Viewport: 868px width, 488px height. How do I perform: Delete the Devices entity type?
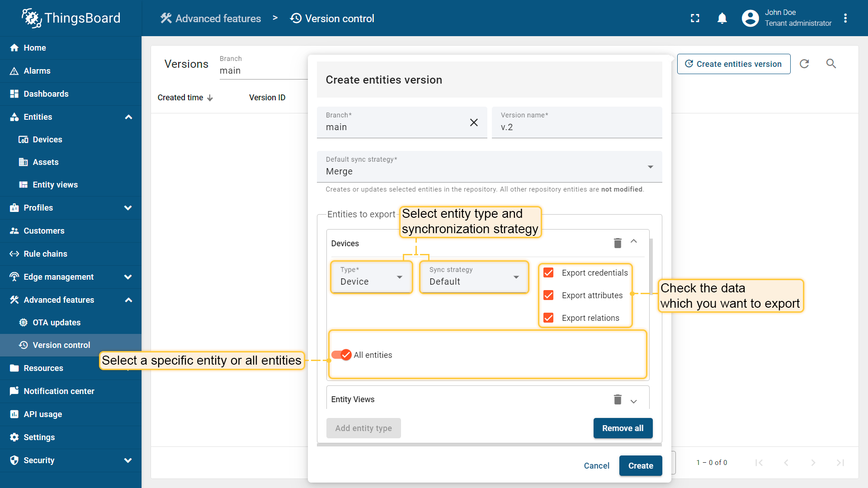point(618,243)
